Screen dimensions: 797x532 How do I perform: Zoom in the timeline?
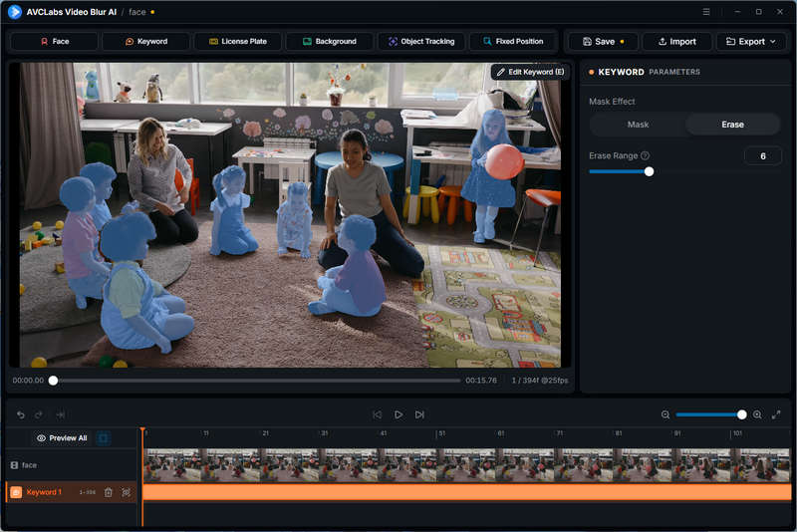pyautogui.click(x=757, y=415)
